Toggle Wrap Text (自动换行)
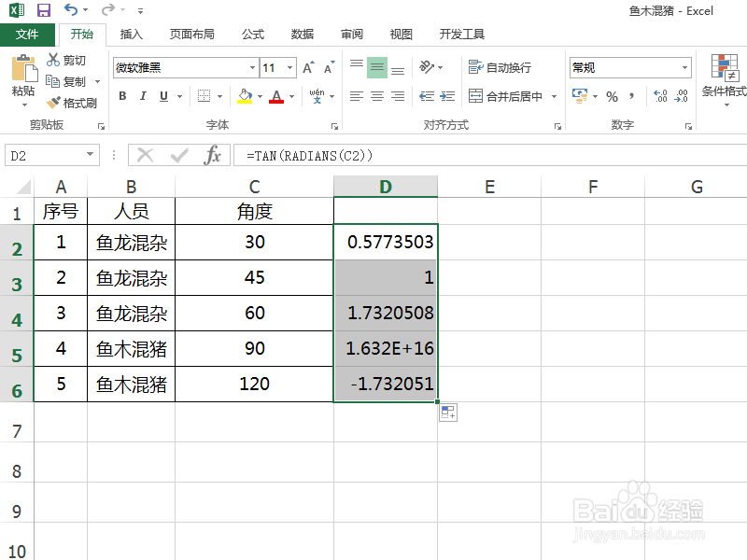Viewport: 747px width, 560px height. [x=500, y=67]
